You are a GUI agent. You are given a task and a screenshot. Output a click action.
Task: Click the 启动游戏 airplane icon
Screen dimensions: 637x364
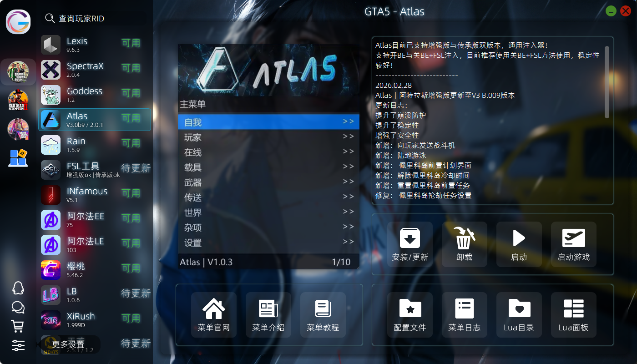[573, 238]
